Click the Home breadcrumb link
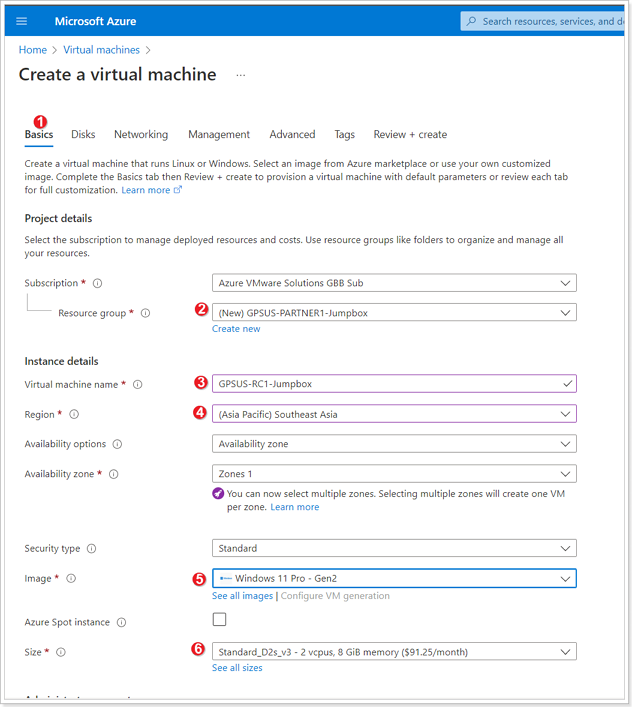This screenshot has height=707, width=632. 32,50
